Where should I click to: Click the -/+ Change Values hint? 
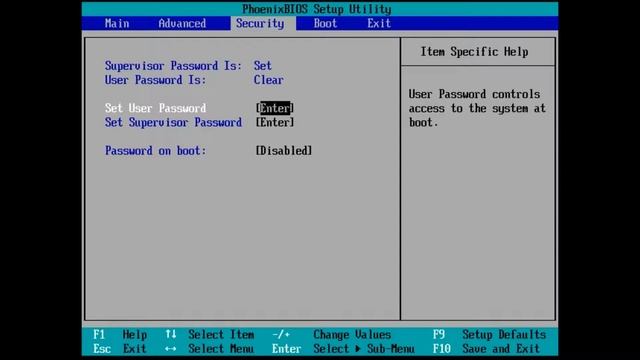(332, 335)
